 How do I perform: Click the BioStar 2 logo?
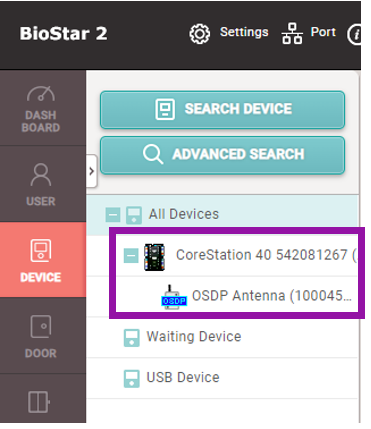[x=64, y=34]
